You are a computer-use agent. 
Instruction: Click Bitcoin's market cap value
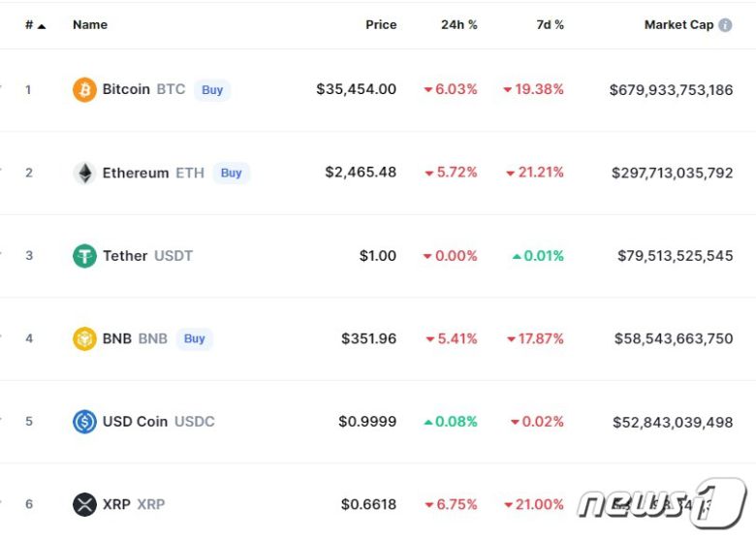(671, 90)
